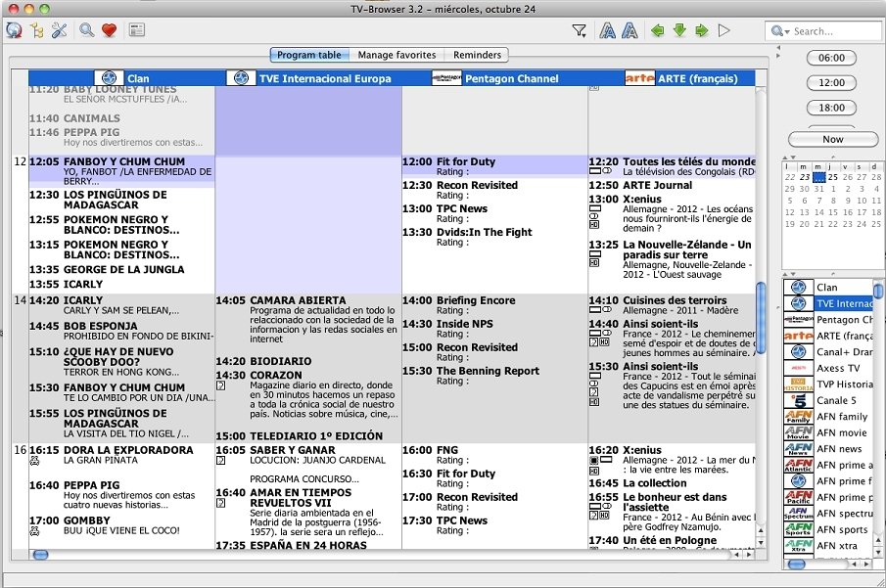Select Clan in the channel list
The width and height of the screenshot is (886, 588).
828,287
